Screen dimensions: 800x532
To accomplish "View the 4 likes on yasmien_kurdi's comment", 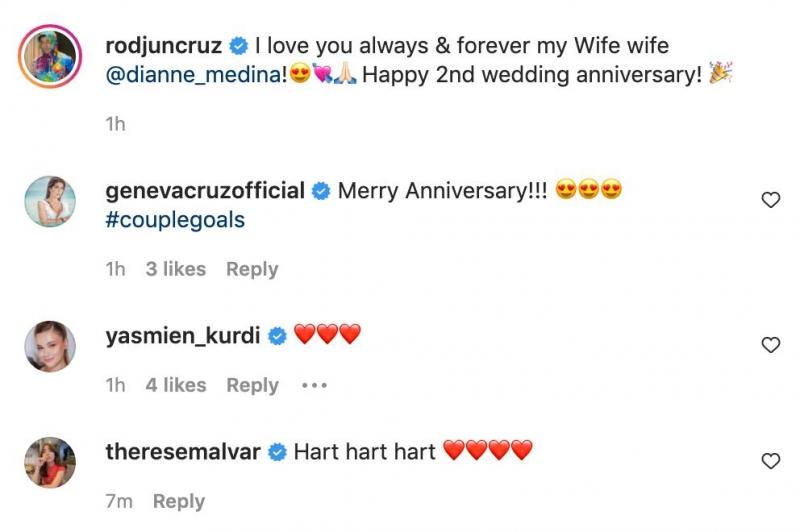I will pos(175,385).
